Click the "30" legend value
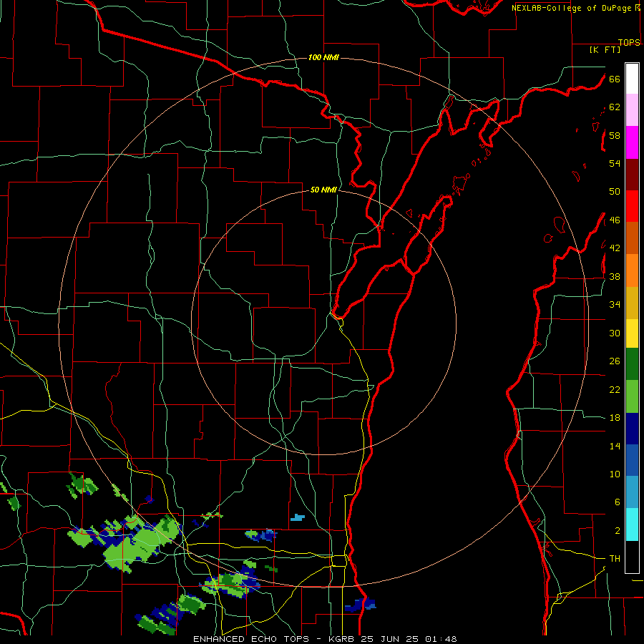Viewport: 644px width, 644px height. pos(615,333)
